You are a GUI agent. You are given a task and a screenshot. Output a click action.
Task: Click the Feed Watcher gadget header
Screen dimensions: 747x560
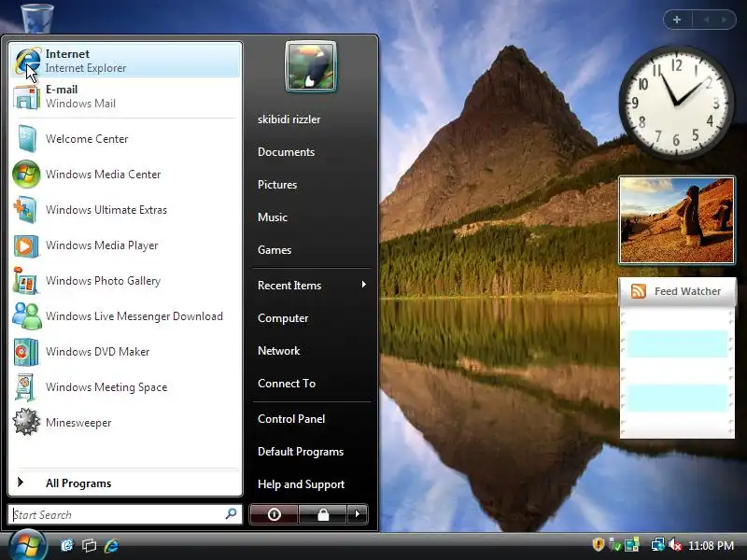coord(677,291)
